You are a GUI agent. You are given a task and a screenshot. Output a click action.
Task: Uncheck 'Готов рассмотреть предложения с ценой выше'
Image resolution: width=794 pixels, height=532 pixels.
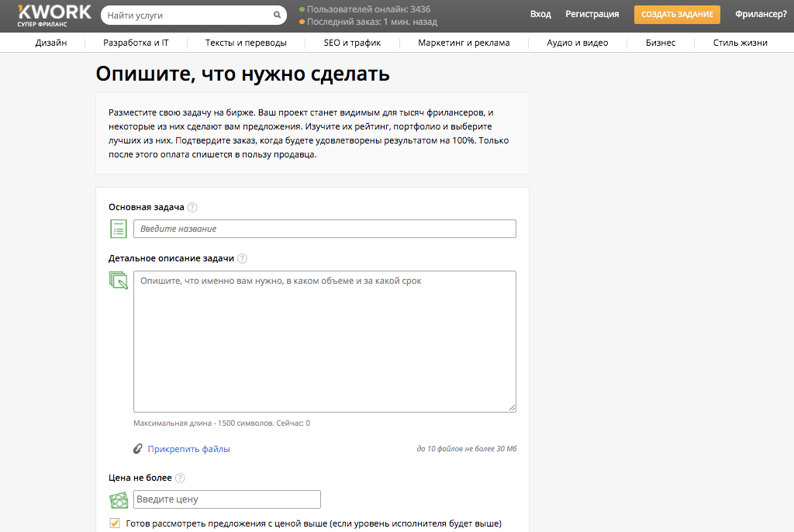point(114,523)
